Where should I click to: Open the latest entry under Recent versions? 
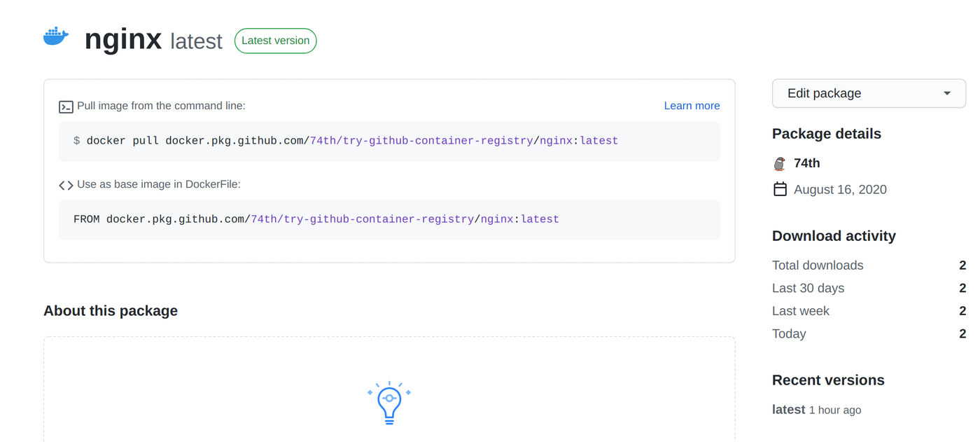click(788, 410)
